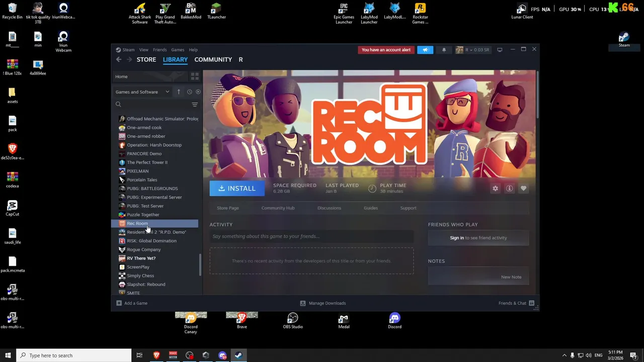Open taskbar volume control
644x362 pixels.
589,355
